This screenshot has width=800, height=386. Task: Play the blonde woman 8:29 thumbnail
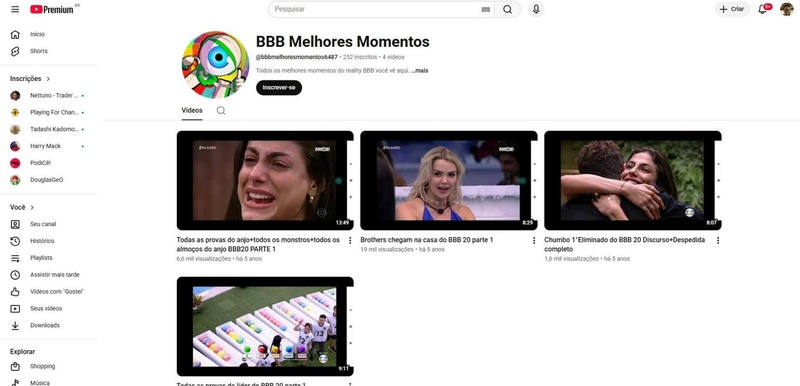point(449,181)
